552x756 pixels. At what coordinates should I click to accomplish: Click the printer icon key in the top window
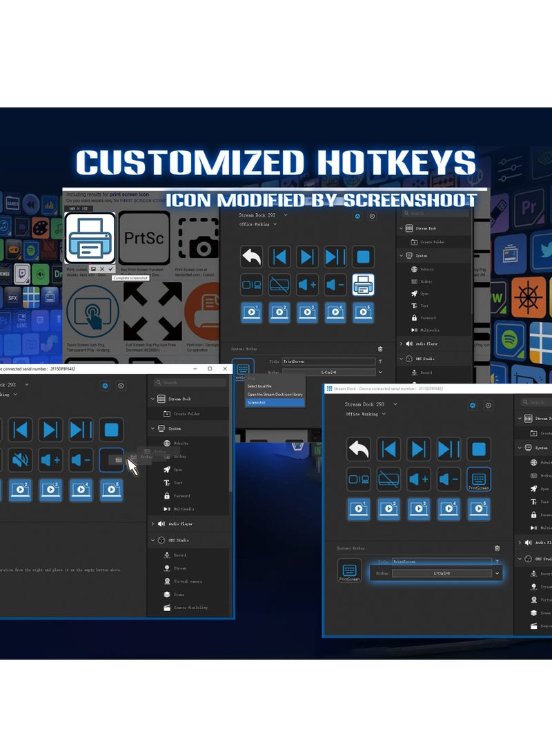[x=363, y=284]
